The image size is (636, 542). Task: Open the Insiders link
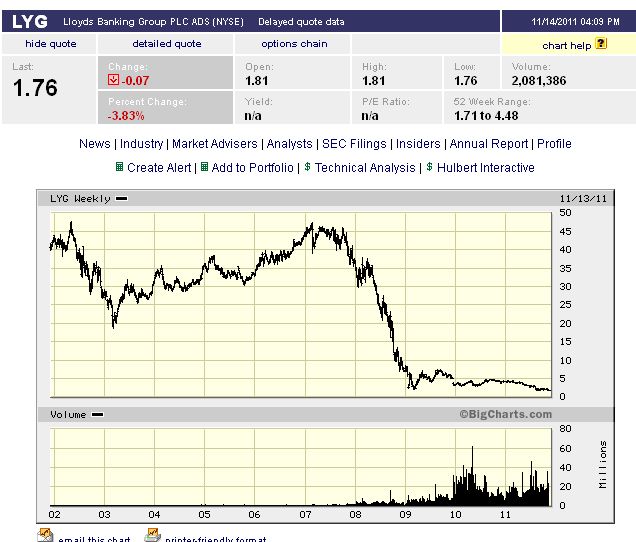[418, 144]
